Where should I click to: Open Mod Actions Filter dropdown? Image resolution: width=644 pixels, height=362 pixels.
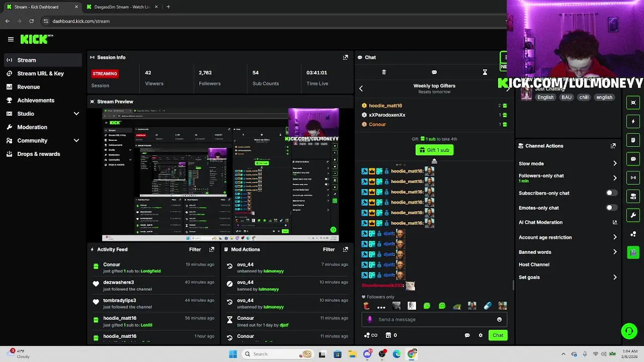coord(329,249)
